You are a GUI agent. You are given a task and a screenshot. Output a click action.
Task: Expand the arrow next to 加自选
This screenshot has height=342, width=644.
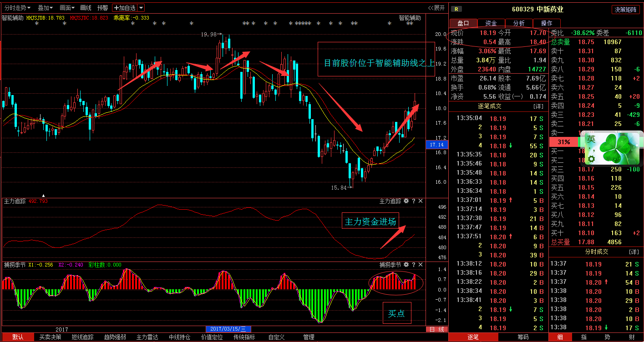(x=141, y=8)
